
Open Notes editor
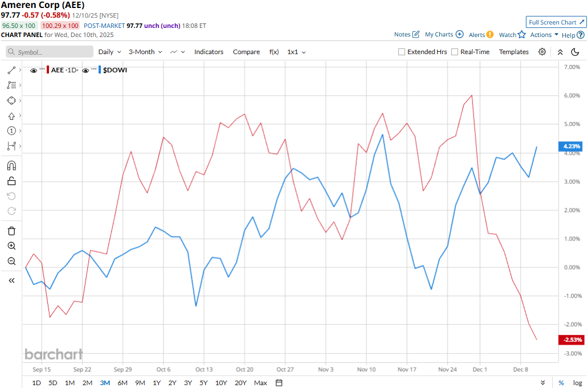coord(406,35)
